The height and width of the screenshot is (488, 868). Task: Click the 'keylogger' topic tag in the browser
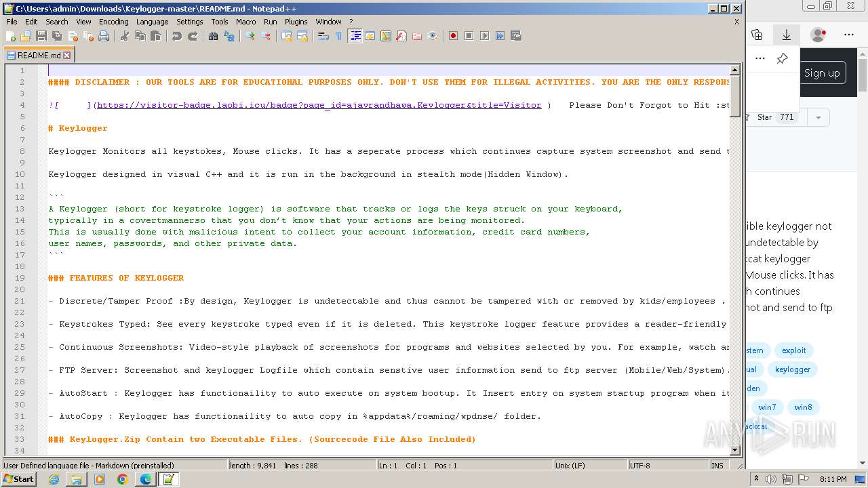(x=793, y=369)
